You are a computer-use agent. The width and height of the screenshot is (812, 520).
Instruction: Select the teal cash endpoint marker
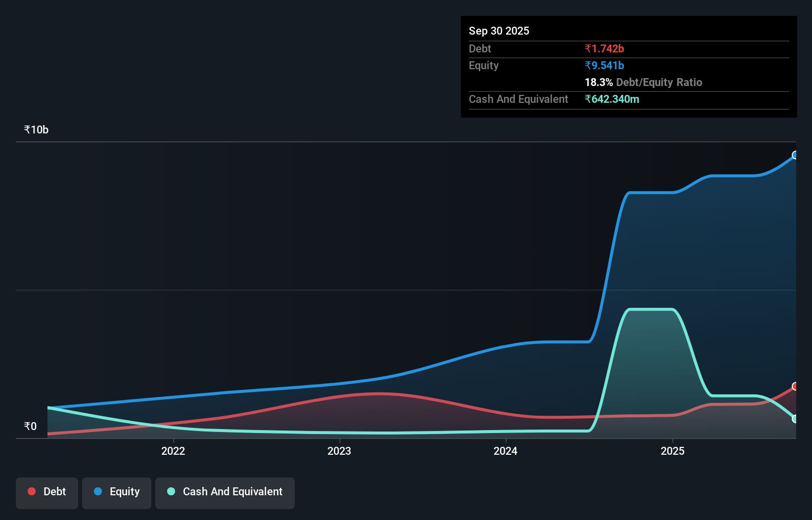(x=795, y=419)
